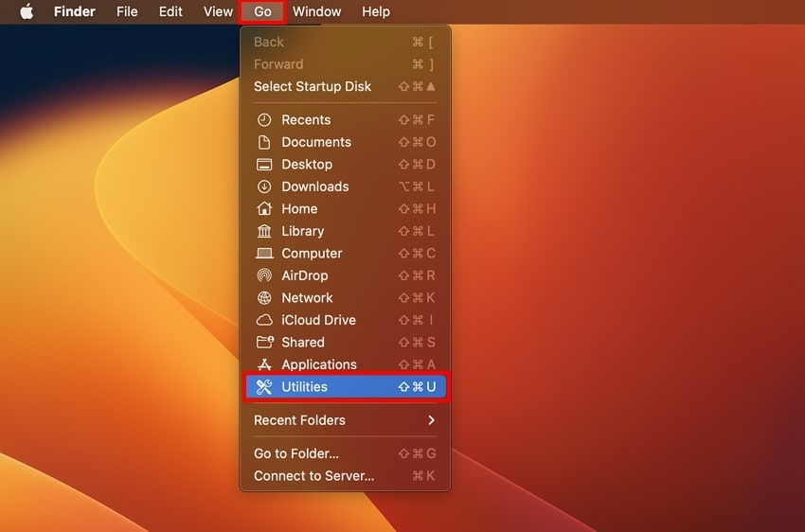Go to the Library folder
This screenshot has height=532, width=805.
[345, 231]
